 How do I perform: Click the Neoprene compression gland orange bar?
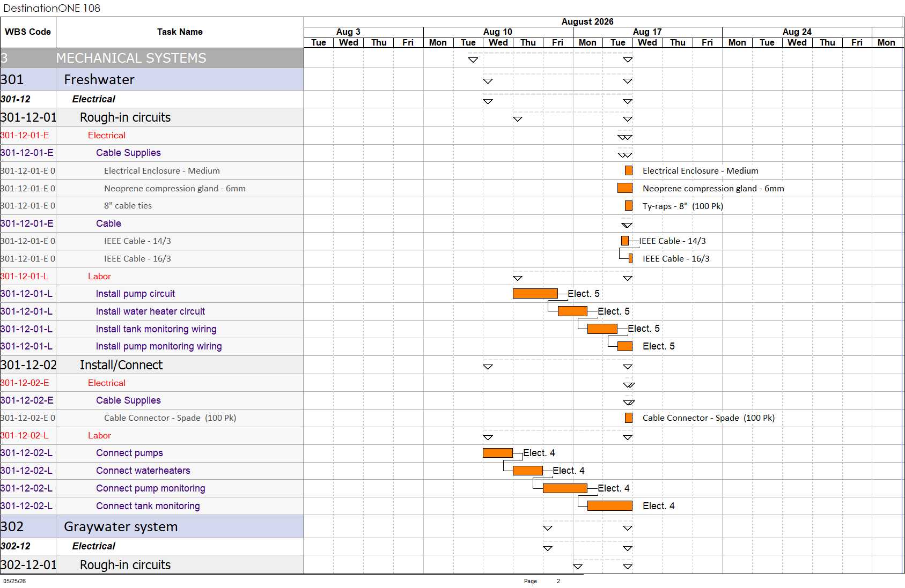pos(625,188)
